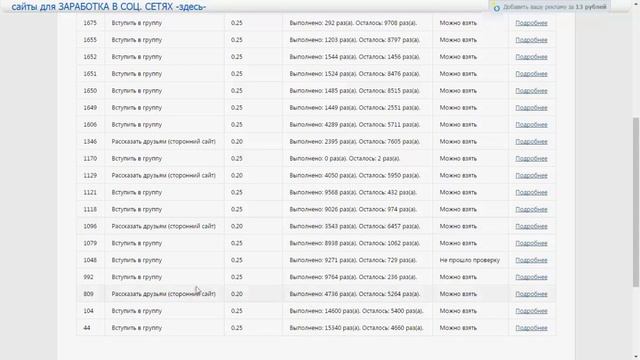The image size is (640, 360).
Task: Open Подробнее link for task 1652
Action: click(x=531, y=57)
